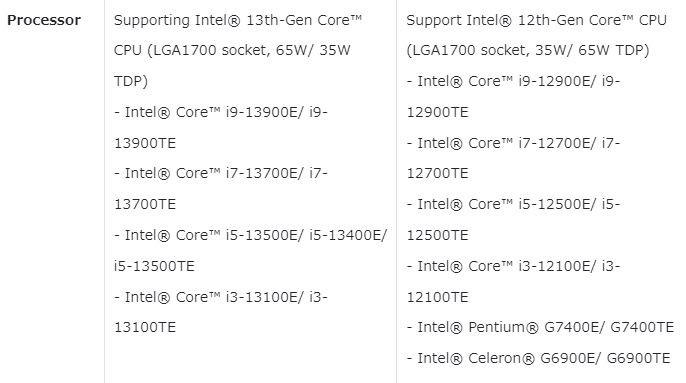The height and width of the screenshot is (383, 686).
Task: Select the i3-13100E/ i3- processor line
Action: pyautogui.click(x=220, y=297)
